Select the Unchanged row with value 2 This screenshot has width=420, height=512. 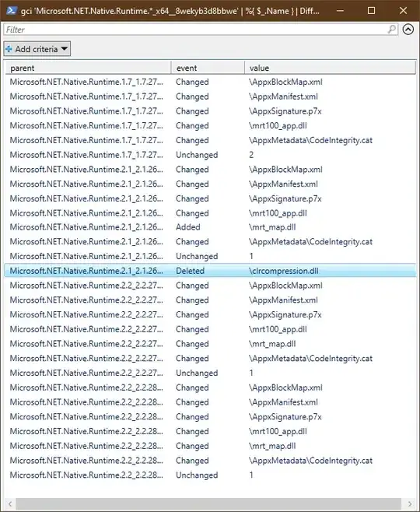(x=210, y=155)
